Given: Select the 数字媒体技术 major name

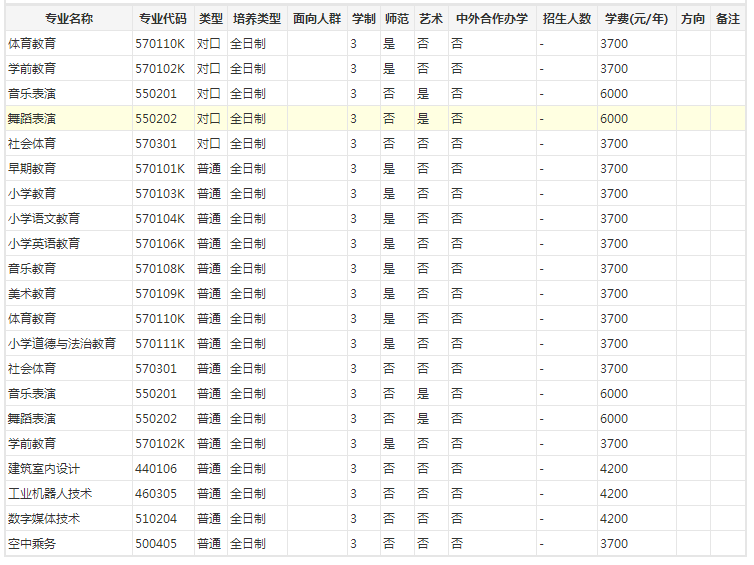Looking at the screenshot, I should coord(44,519).
